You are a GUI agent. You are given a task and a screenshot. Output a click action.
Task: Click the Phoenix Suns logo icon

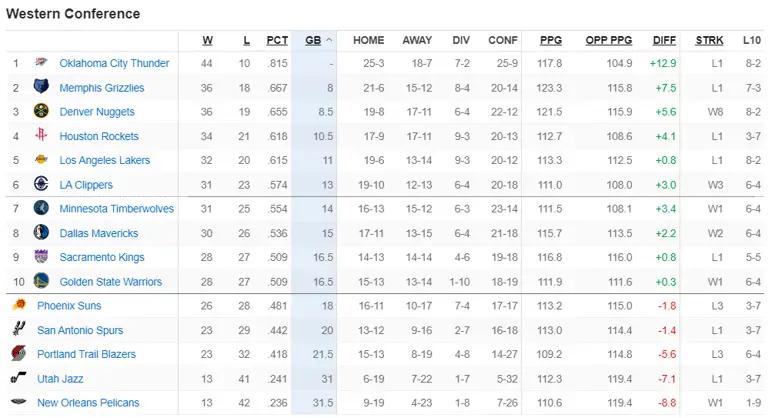tap(19, 305)
